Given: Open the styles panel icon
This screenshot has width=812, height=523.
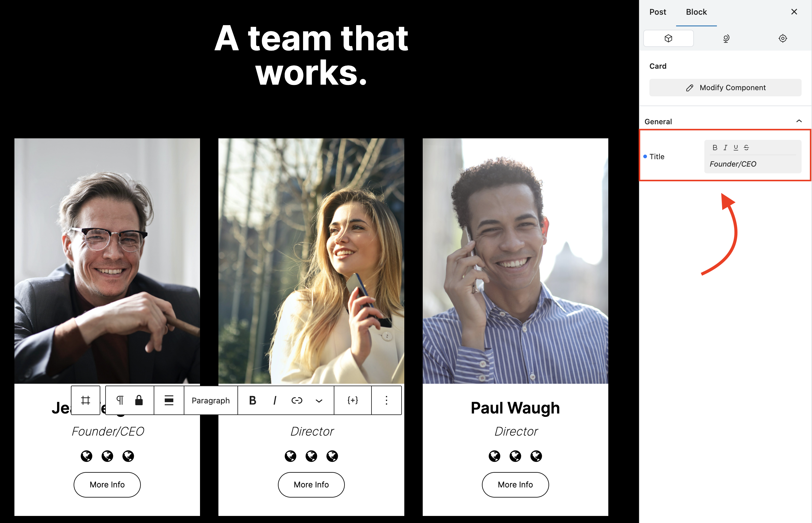Looking at the screenshot, I should pos(726,38).
